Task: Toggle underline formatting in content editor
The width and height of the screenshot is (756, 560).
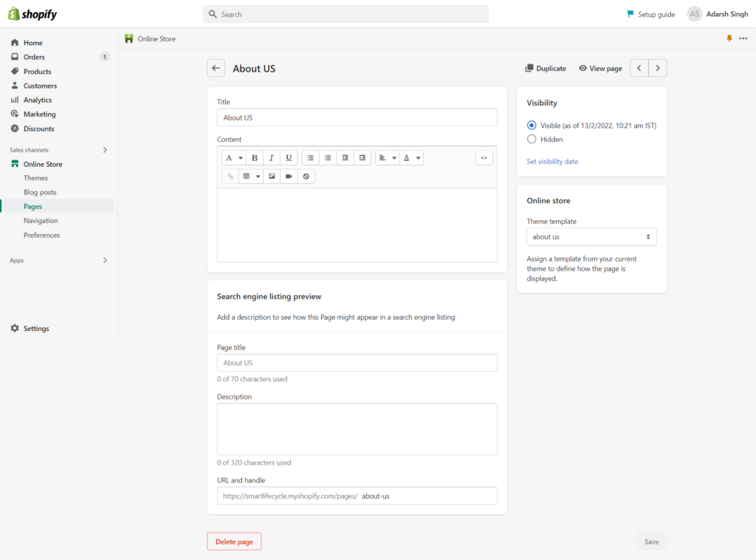Action: [x=289, y=157]
